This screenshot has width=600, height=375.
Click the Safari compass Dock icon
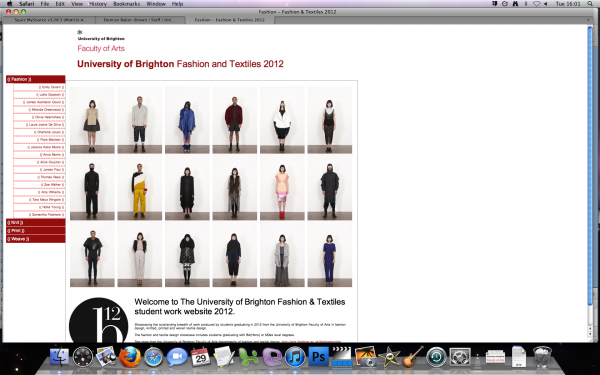coord(153,357)
